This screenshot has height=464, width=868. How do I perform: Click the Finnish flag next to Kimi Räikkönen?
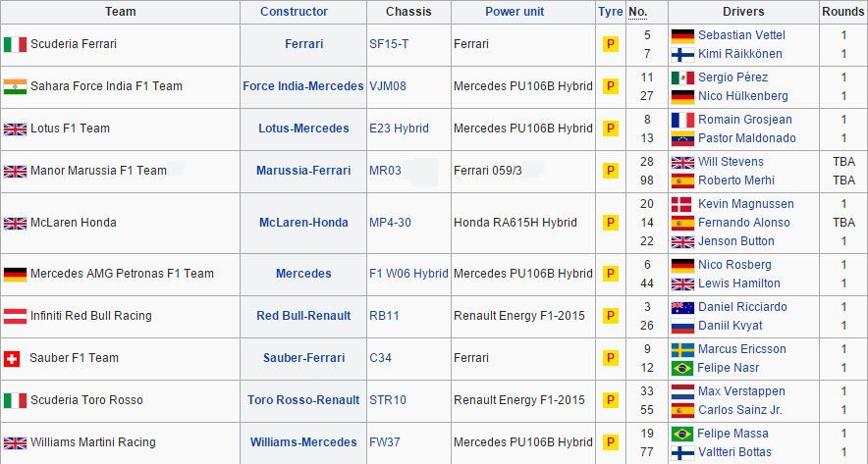coord(682,54)
